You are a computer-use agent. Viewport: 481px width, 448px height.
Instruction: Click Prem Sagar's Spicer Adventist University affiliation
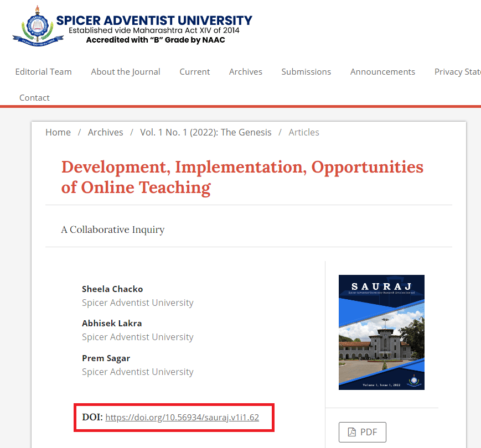pyautogui.click(x=137, y=372)
